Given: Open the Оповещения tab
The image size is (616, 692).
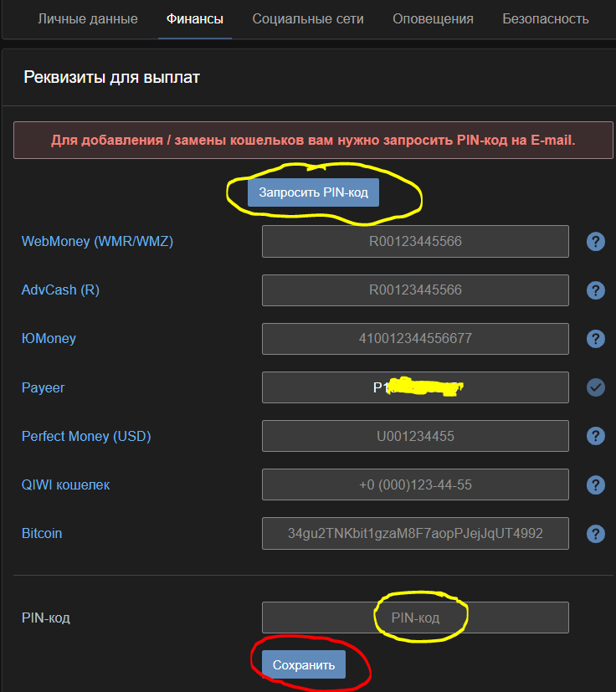Looking at the screenshot, I should click(x=433, y=18).
